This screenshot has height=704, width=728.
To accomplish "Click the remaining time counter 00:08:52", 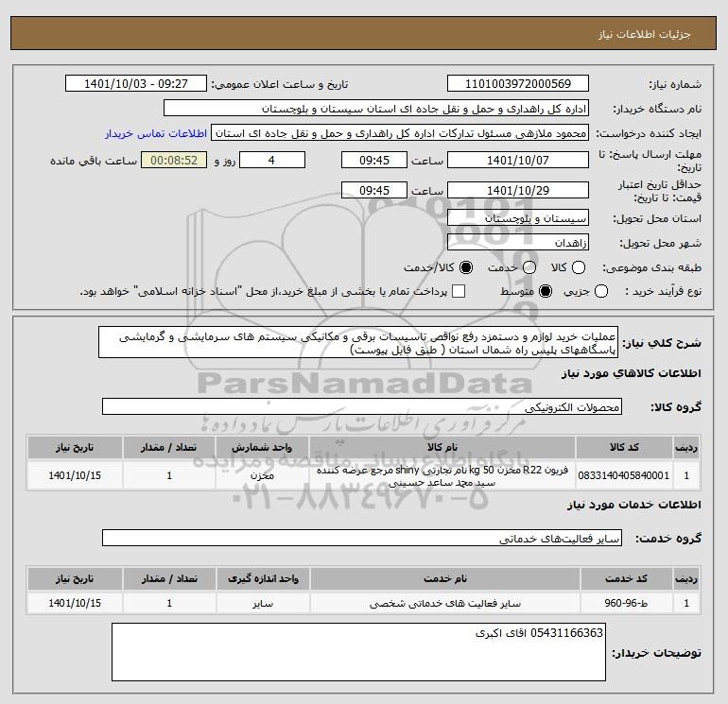I will click(174, 161).
